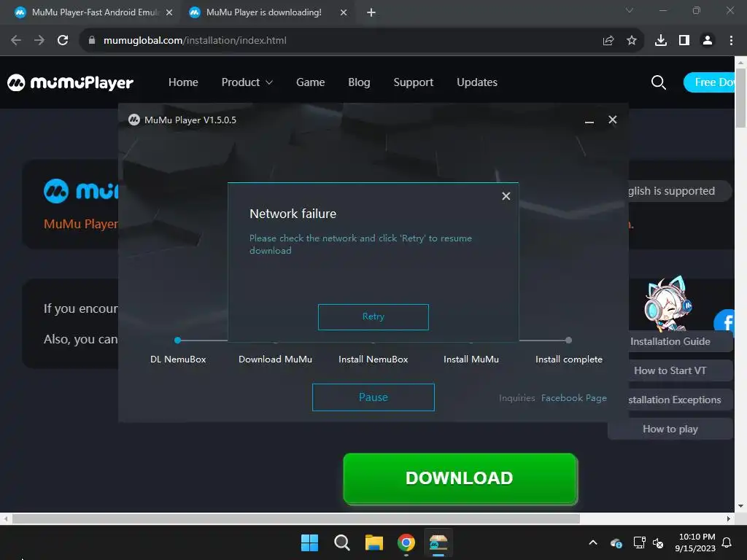
Task: Open Installation Exceptions side link
Action: (674, 400)
